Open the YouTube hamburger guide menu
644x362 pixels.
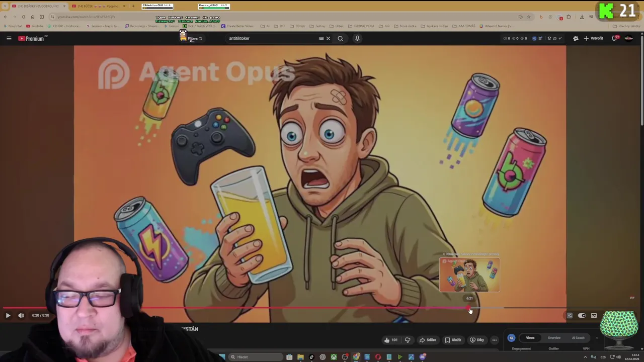(9, 38)
